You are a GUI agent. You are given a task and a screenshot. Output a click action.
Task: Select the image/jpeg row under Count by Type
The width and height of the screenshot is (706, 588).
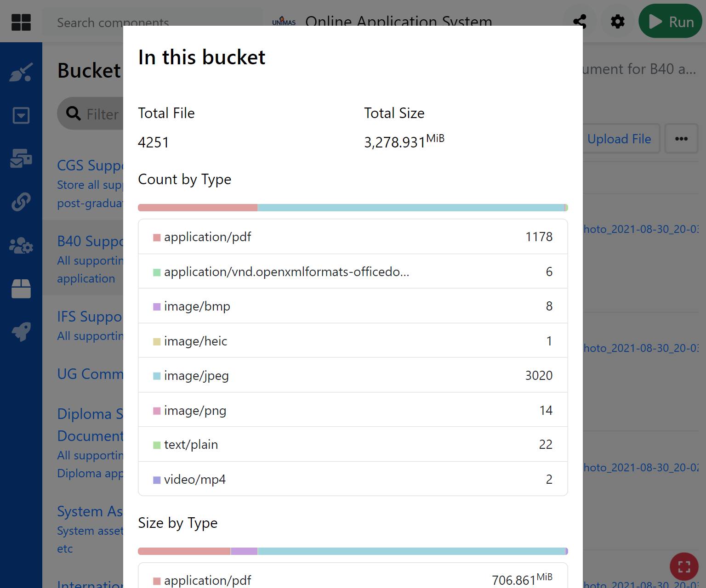pos(353,375)
